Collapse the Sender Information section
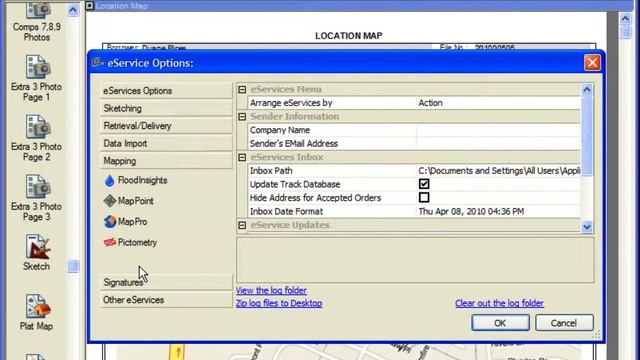The image size is (640, 360). (x=242, y=117)
